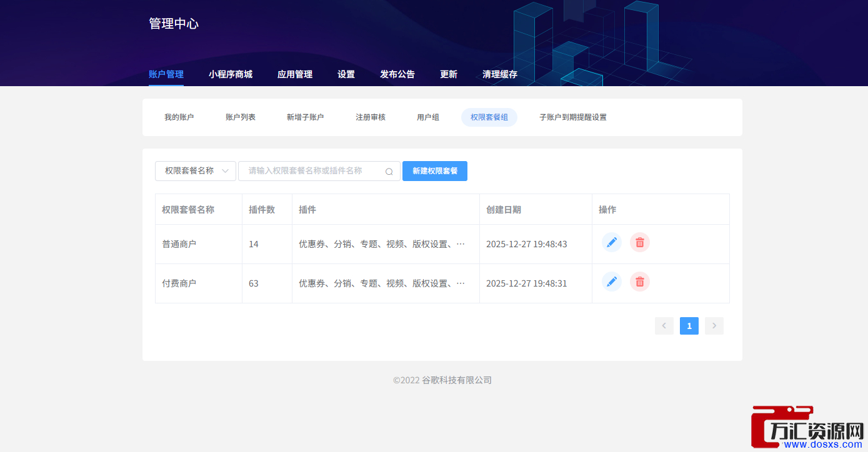Edit the 普通商户 package with pencil icon

612,242
